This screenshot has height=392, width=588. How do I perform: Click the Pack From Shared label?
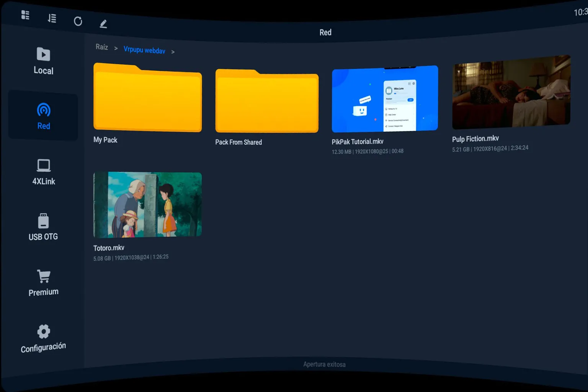238,142
